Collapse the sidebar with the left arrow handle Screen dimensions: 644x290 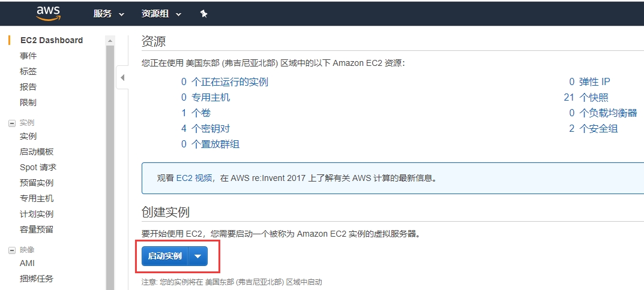tap(122, 77)
